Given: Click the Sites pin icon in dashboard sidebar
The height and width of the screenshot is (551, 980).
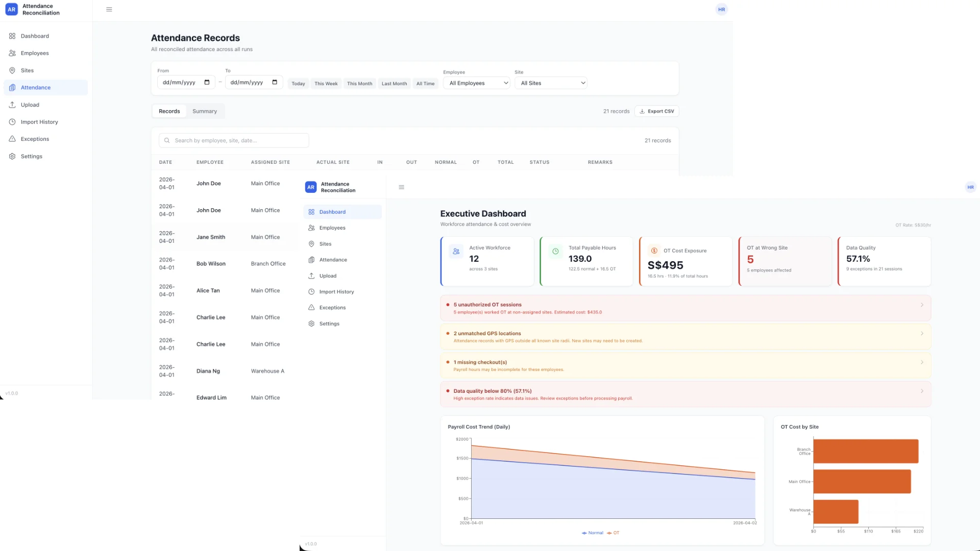Looking at the screenshot, I should tap(311, 244).
